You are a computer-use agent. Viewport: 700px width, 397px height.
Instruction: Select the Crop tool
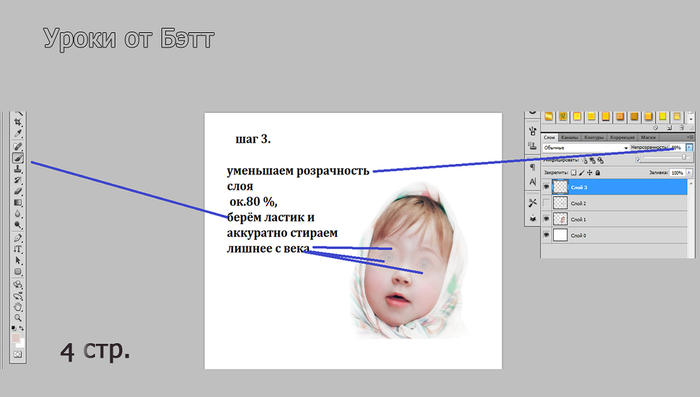(x=18, y=122)
